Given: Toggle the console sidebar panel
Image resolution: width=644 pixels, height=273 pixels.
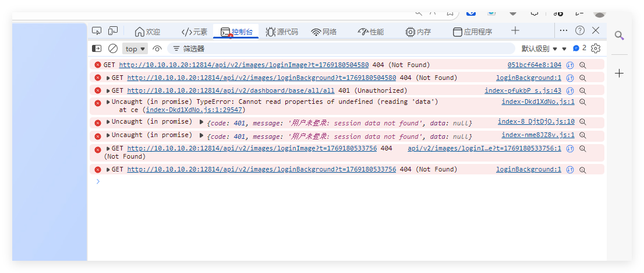Looking at the screenshot, I should click(97, 48).
